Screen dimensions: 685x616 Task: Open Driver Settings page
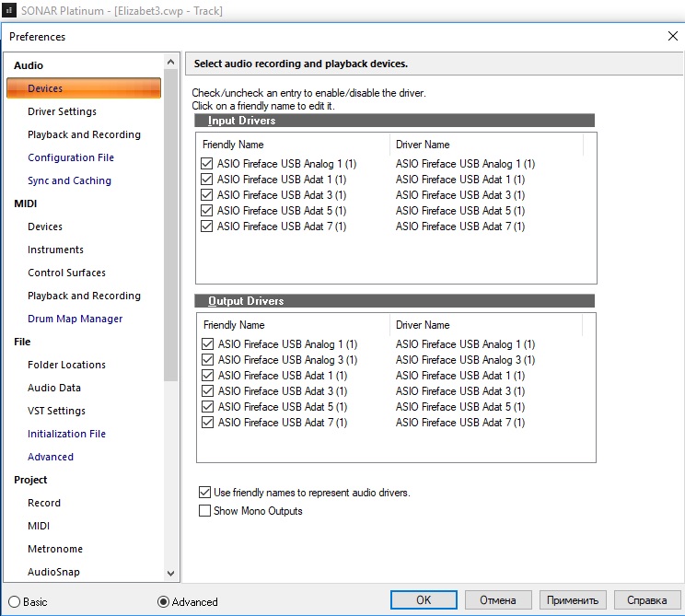click(x=62, y=111)
